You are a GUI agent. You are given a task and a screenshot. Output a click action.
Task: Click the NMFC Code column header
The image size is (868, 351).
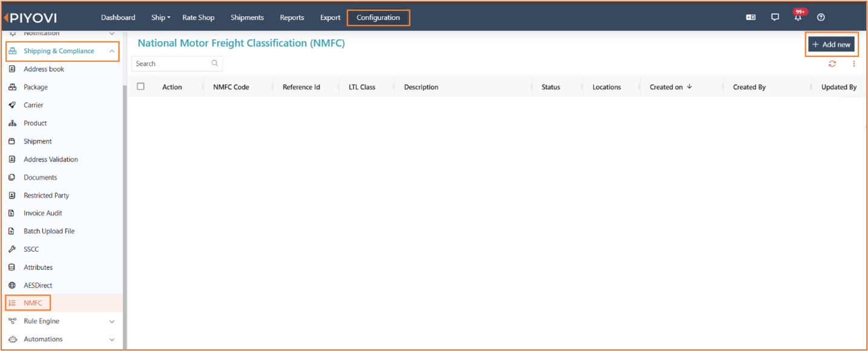pyautogui.click(x=231, y=87)
